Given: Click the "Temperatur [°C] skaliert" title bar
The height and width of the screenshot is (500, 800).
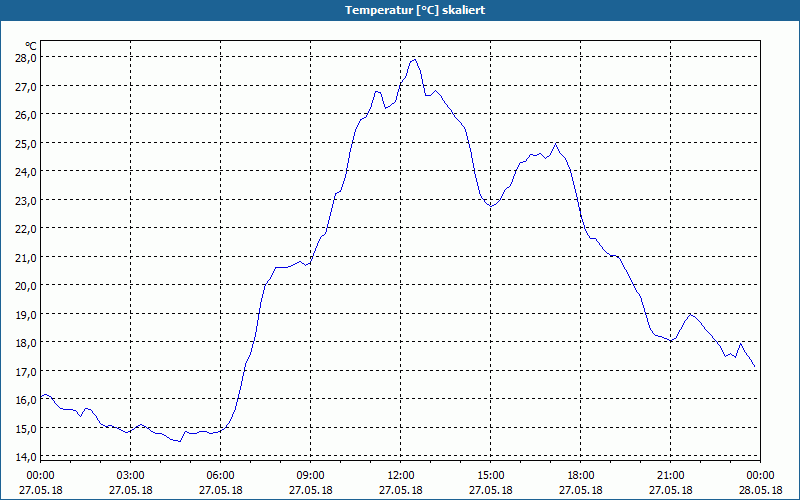Looking at the screenshot, I should click(x=400, y=10).
